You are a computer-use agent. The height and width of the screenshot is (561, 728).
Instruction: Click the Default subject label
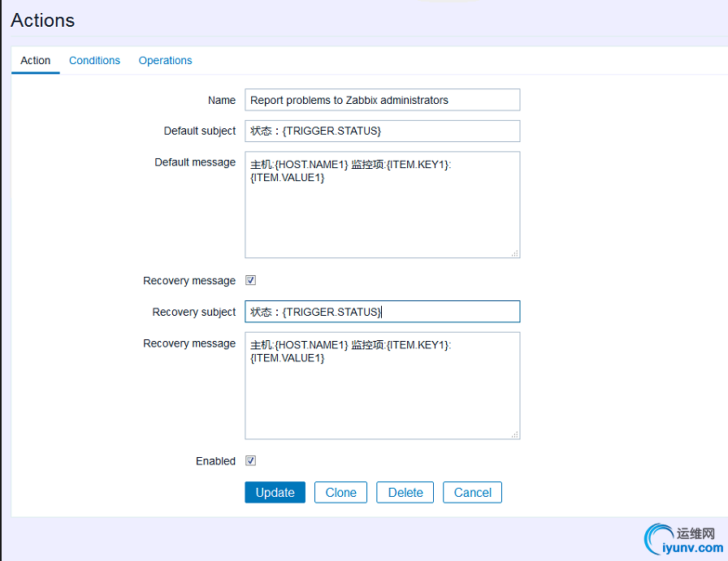point(200,131)
